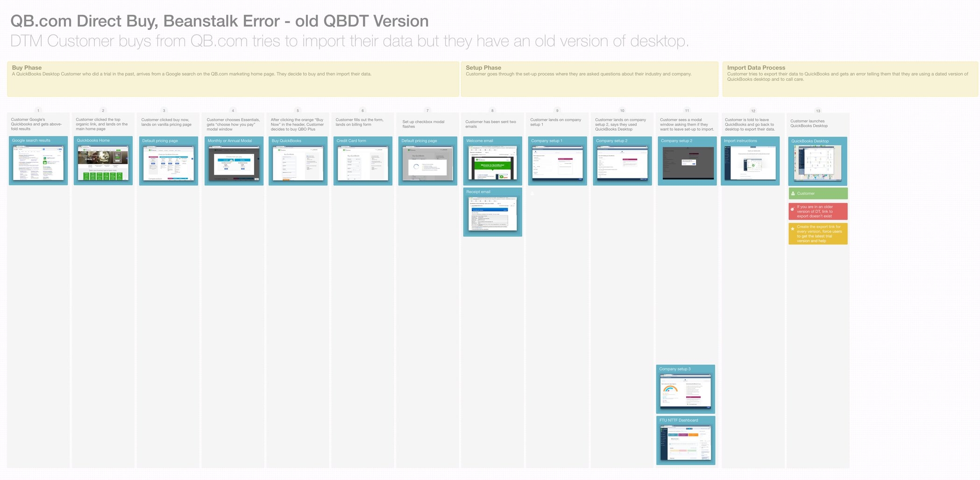
Task: Open Default pricing page thumbnail with loading spinner
Action: (428, 163)
